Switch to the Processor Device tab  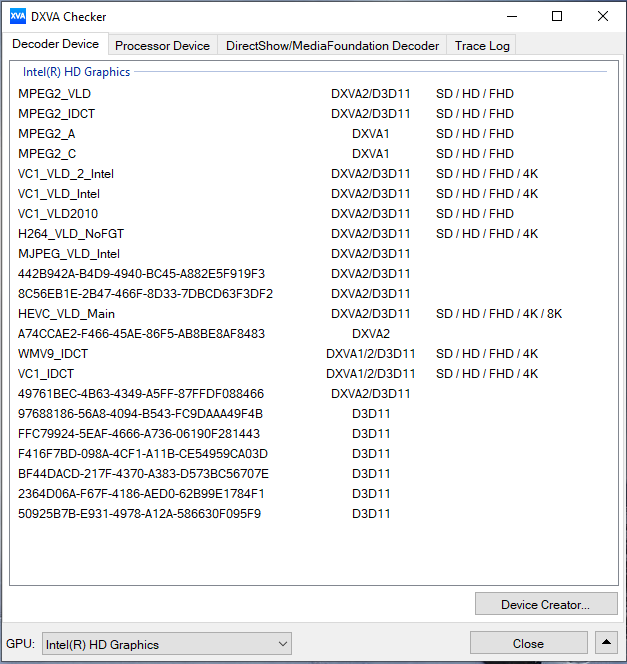162,46
